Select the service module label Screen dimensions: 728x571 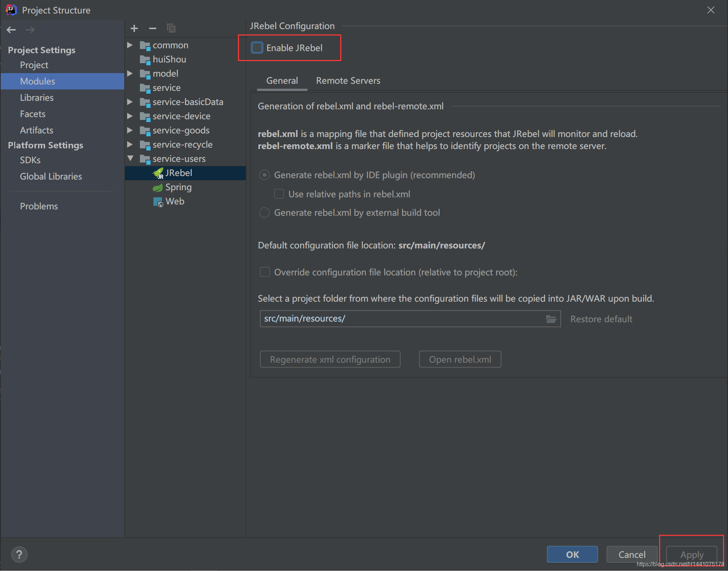[x=167, y=88]
